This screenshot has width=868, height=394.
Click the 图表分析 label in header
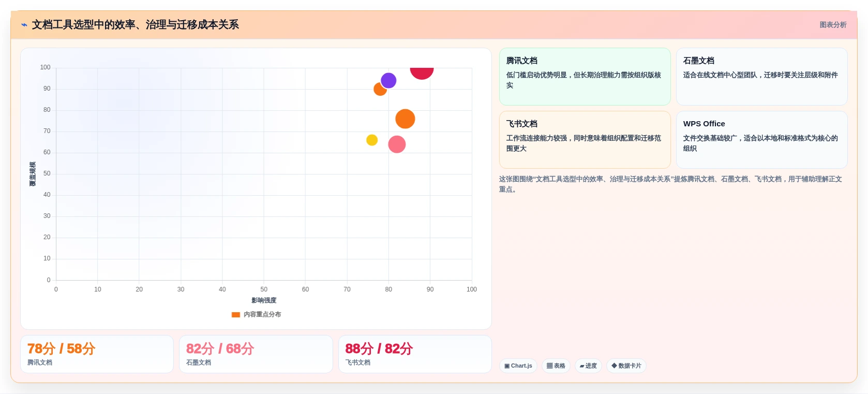[x=833, y=25]
